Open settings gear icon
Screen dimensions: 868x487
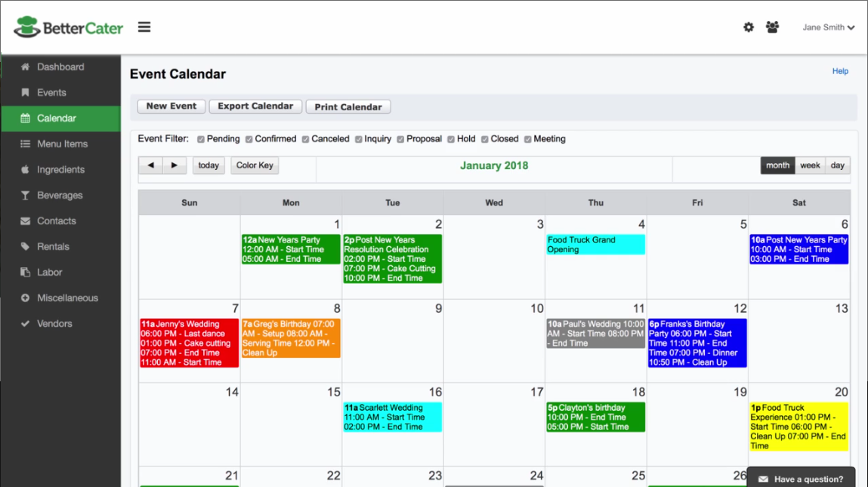pyautogui.click(x=749, y=27)
